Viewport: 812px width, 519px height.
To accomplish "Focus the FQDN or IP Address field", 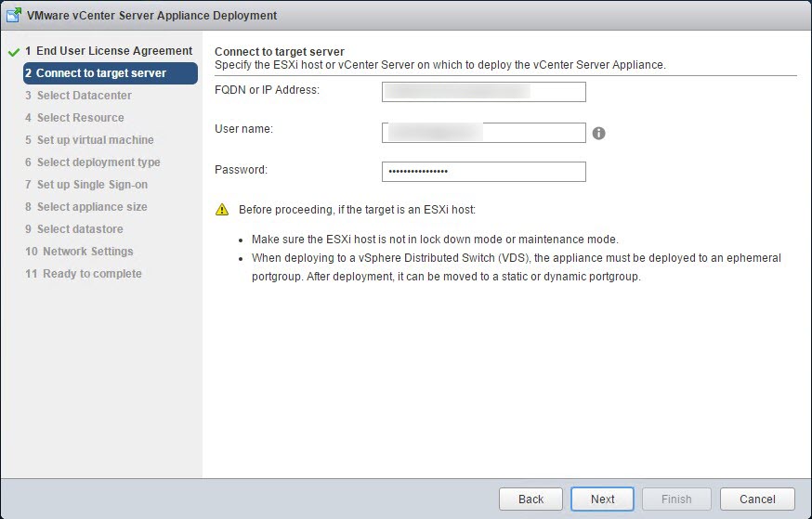I will click(x=484, y=92).
